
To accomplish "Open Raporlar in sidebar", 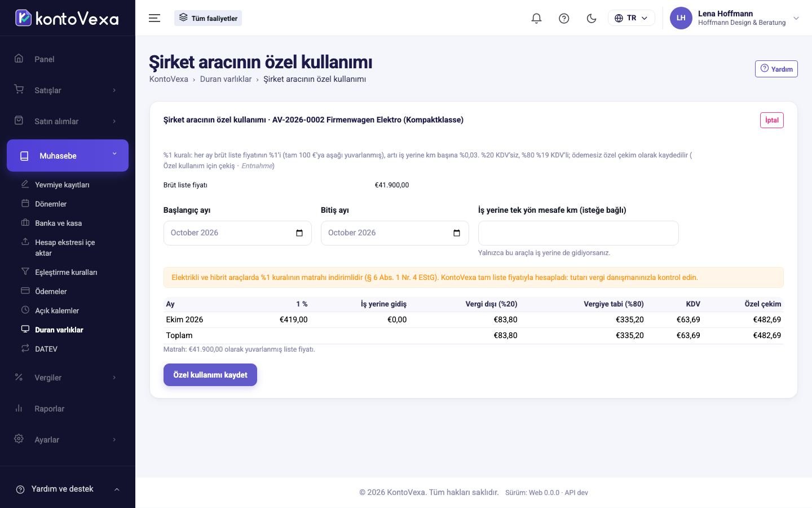I will point(68,409).
